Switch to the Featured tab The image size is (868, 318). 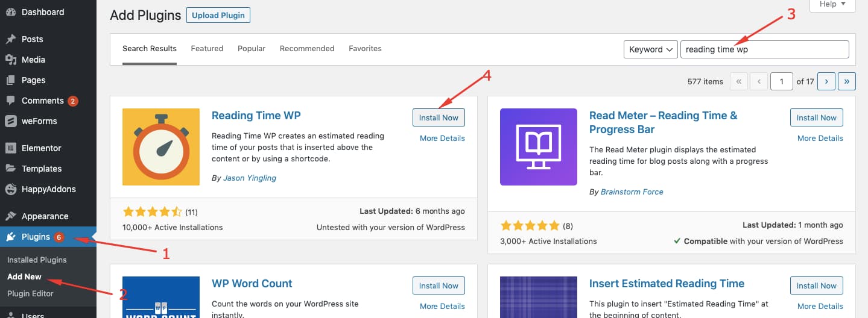tap(207, 48)
